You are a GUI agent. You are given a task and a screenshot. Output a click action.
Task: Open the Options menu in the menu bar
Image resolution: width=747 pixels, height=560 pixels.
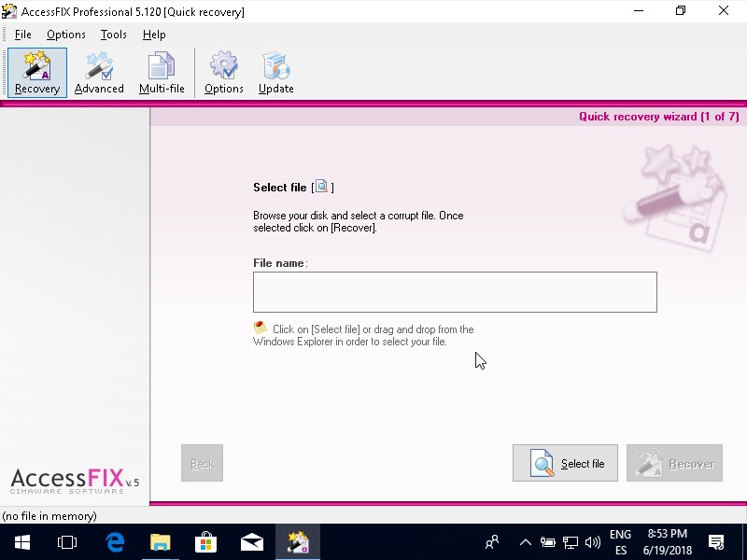point(66,35)
